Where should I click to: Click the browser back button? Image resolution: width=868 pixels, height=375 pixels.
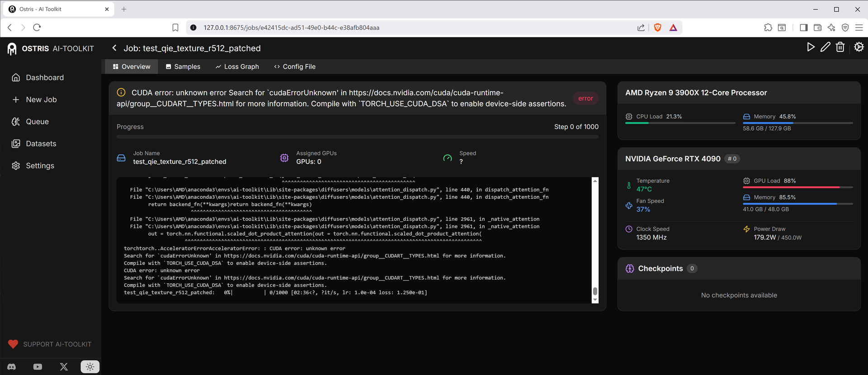pyautogui.click(x=10, y=28)
